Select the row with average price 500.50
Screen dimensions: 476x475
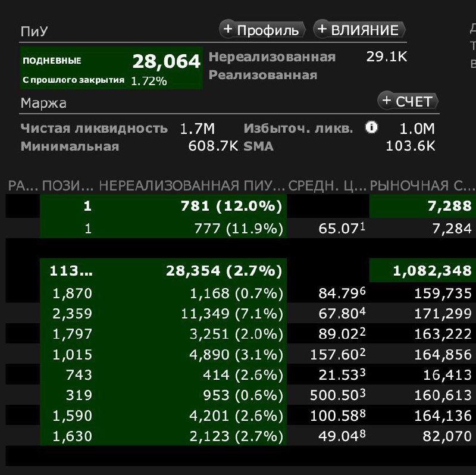point(241,395)
